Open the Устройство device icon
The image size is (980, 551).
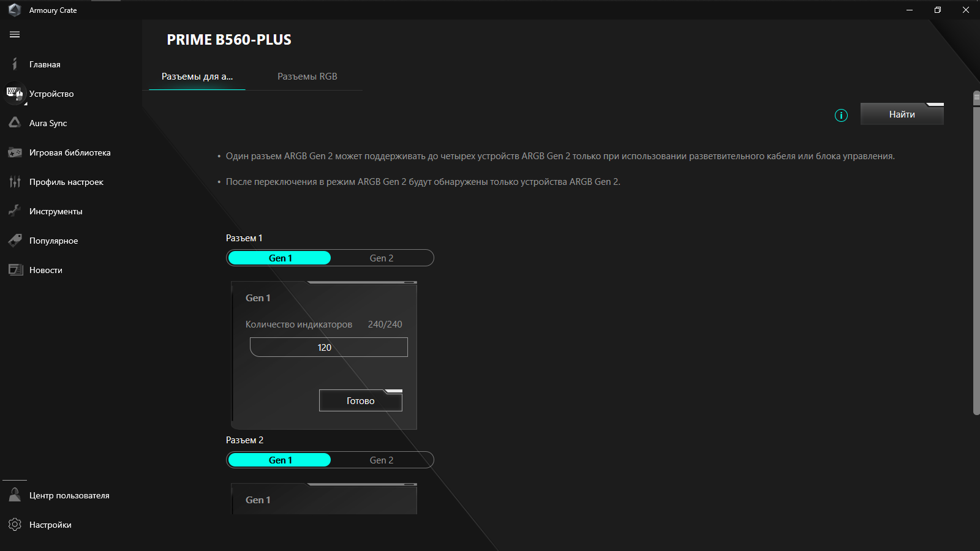15,94
